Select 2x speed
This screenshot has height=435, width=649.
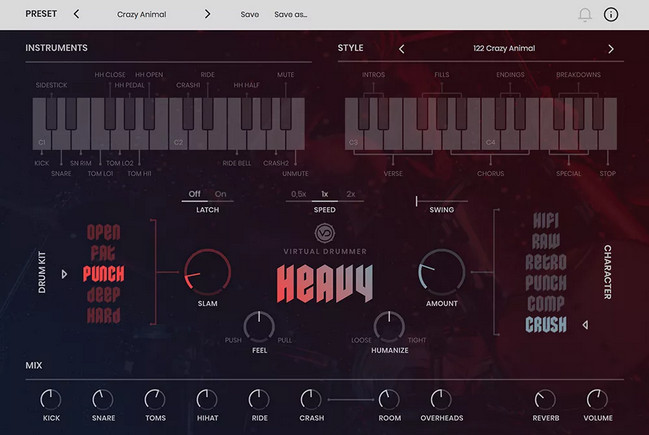pyautogui.click(x=351, y=194)
